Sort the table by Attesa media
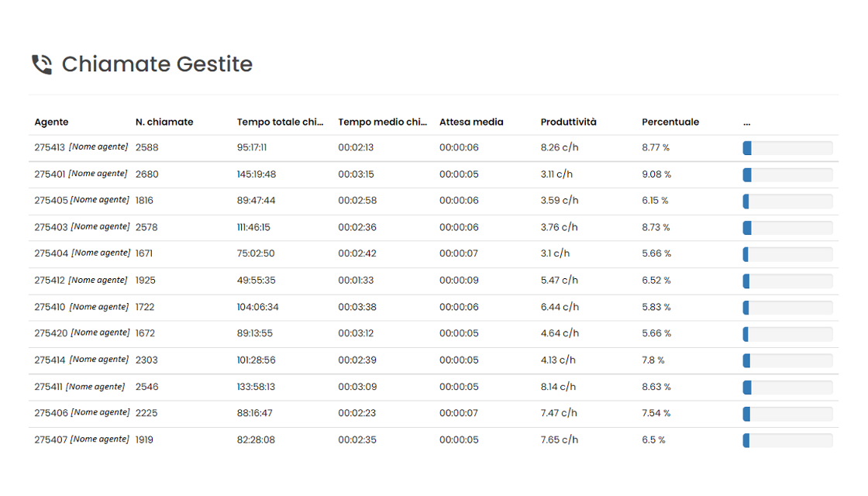Viewport: 868px width, 496px height. (471, 122)
